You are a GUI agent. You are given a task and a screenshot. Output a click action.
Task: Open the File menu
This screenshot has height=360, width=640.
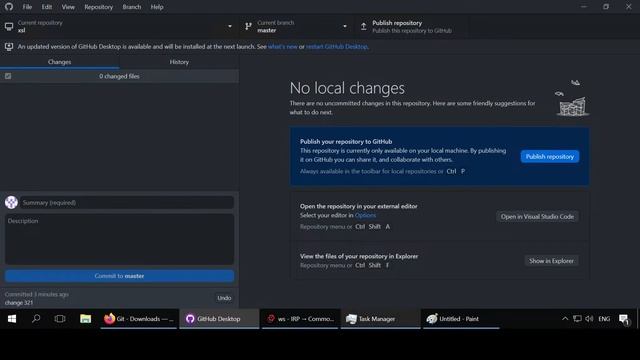click(x=27, y=7)
